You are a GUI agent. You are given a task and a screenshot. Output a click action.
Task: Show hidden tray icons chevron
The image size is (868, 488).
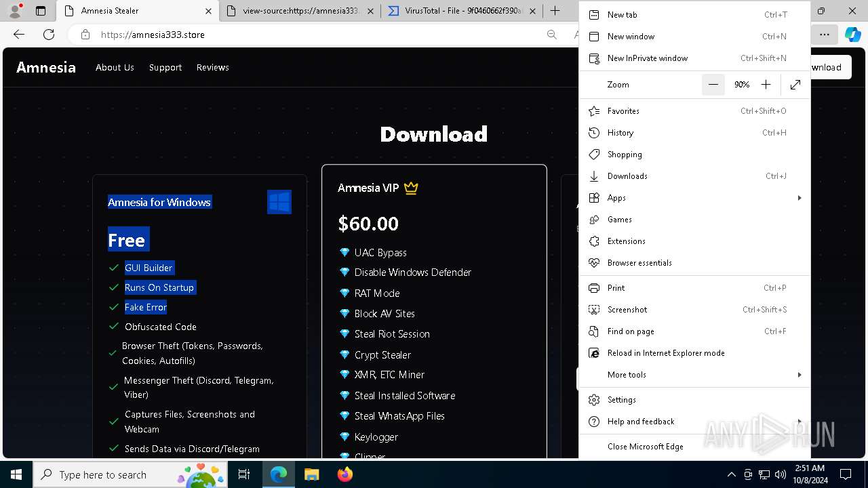click(x=731, y=474)
